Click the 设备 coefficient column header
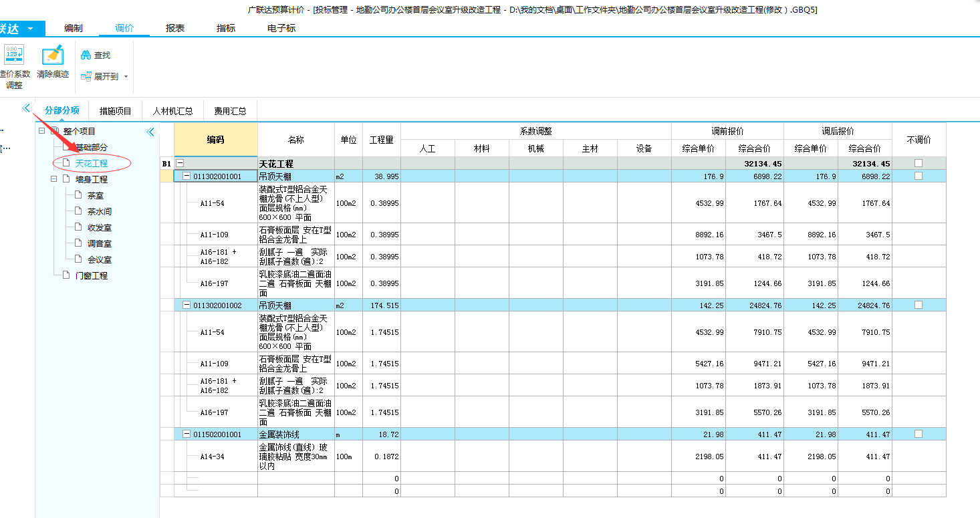Viewport: 980px width, 518px height. pyautogui.click(x=644, y=148)
